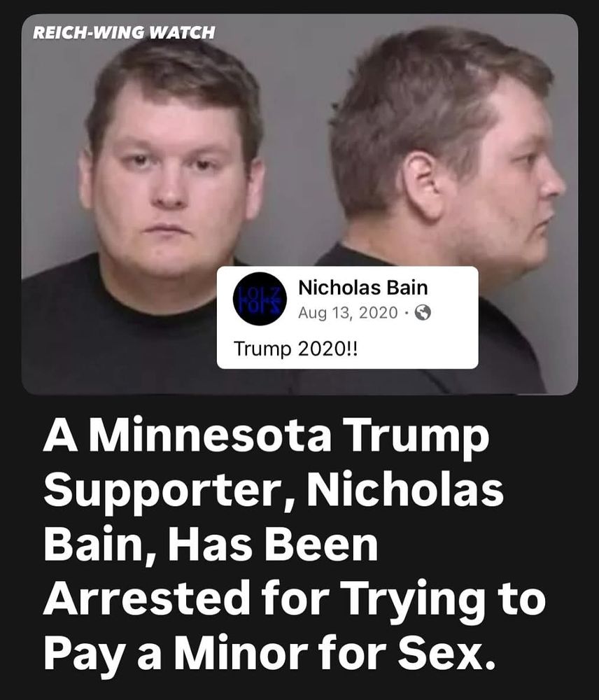This screenshot has width=599, height=700.
Task: Open Nicholas Bain profile name in post
Action: pyautogui.click(x=363, y=288)
